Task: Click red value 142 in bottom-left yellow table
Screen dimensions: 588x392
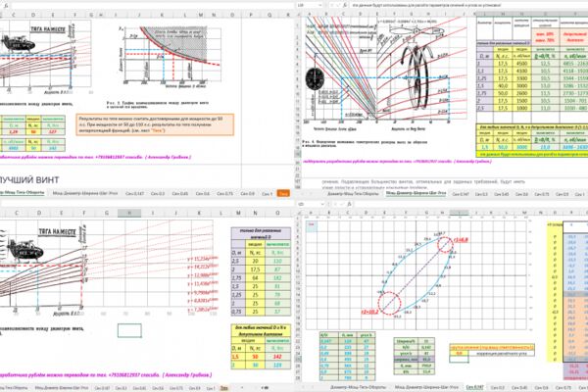Action: pyautogui.click(x=277, y=357)
